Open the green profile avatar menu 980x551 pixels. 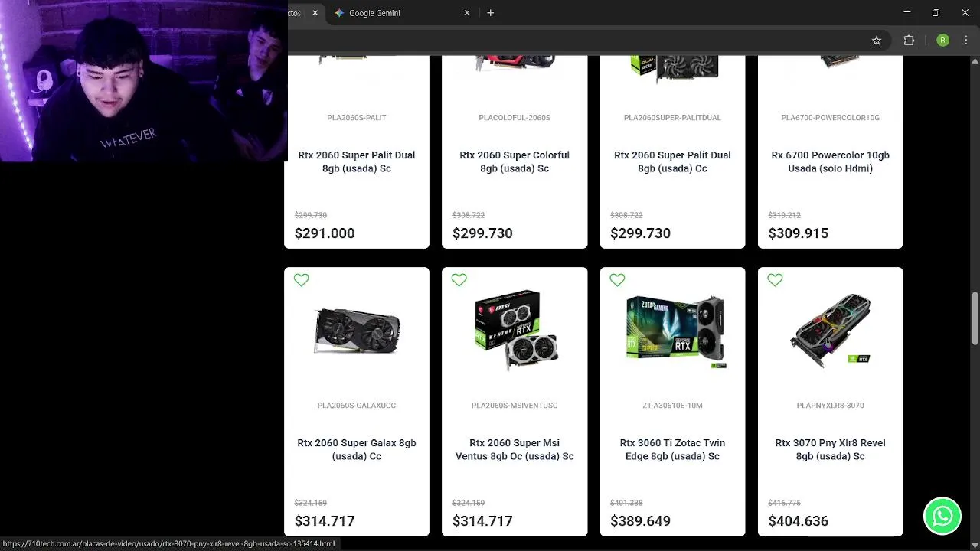[x=942, y=41]
